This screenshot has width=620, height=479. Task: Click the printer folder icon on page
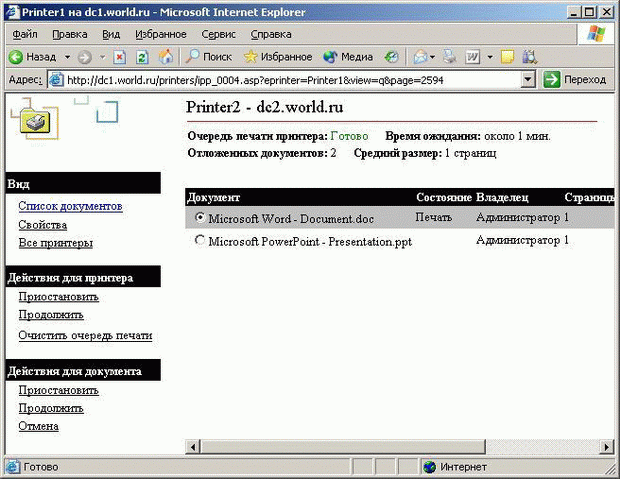(x=36, y=122)
